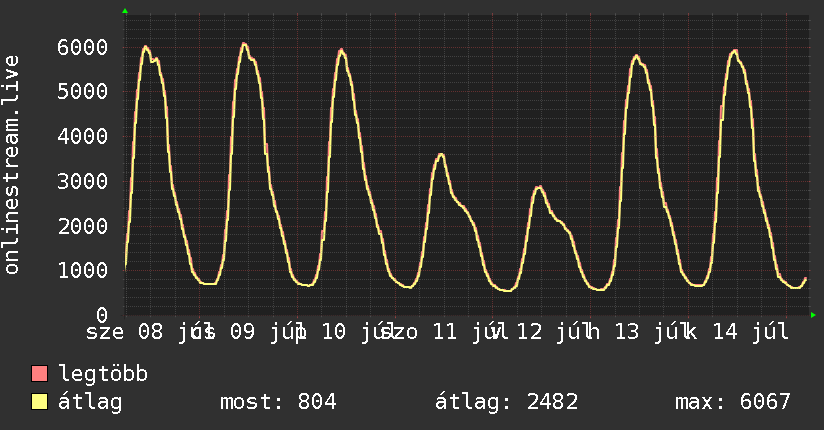Click the 'max: 6067' statistic

(x=733, y=402)
